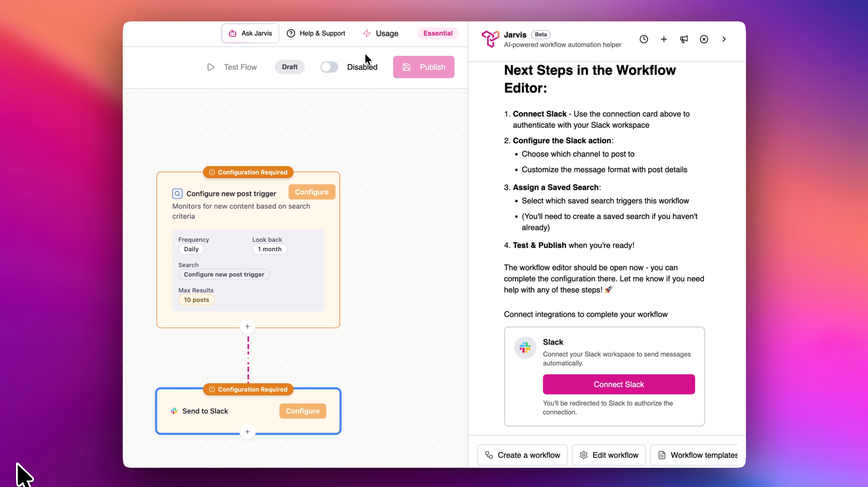The height and width of the screenshot is (487, 868).
Task: Add step below the trigger node
Action: click(x=247, y=327)
